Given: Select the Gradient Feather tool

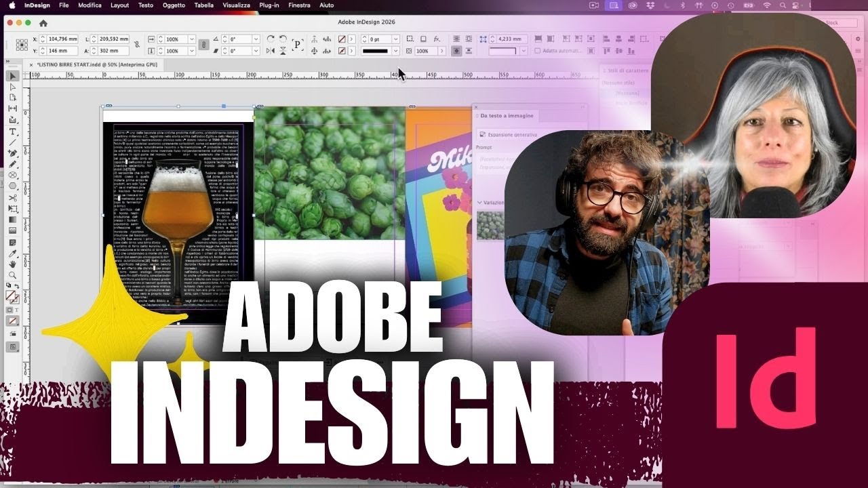Looking at the screenshot, I should click(12, 230).
